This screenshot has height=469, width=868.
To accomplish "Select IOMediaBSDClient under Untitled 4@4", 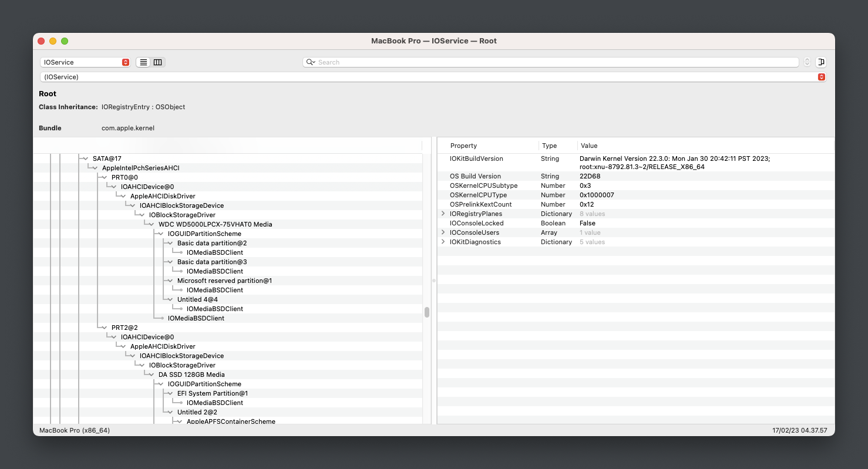I will tap(215, 309).
